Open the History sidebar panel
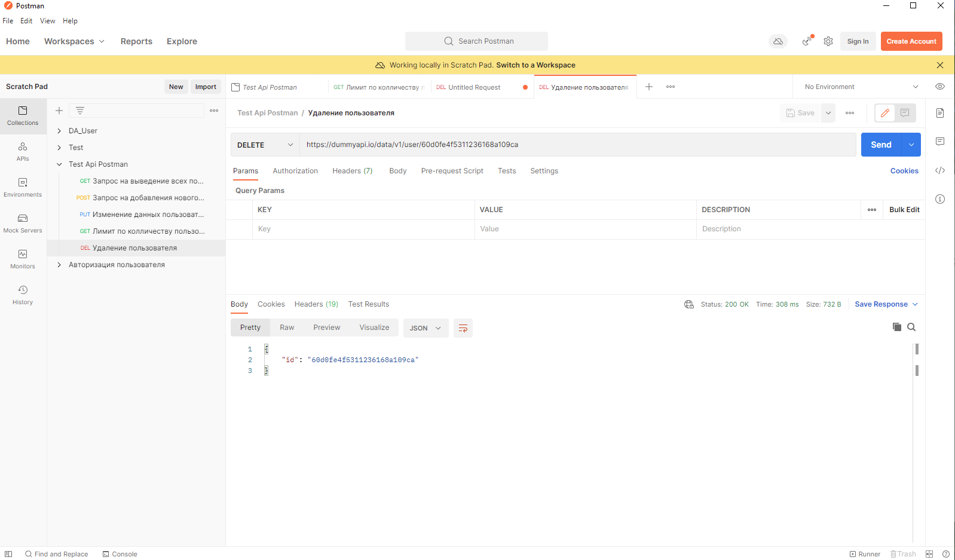This screenshot has width=955, height=560. pos(23,295)
